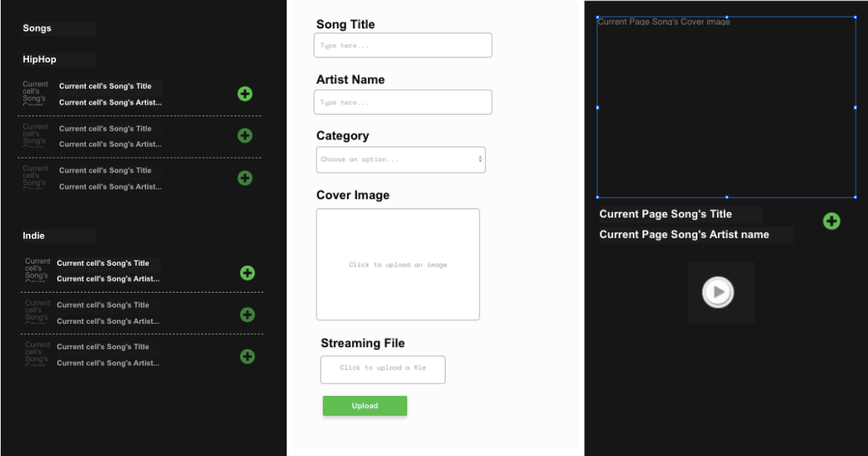Click add icon on first HipHop song row
Viewport: 868px width, 456px height.
245,94
